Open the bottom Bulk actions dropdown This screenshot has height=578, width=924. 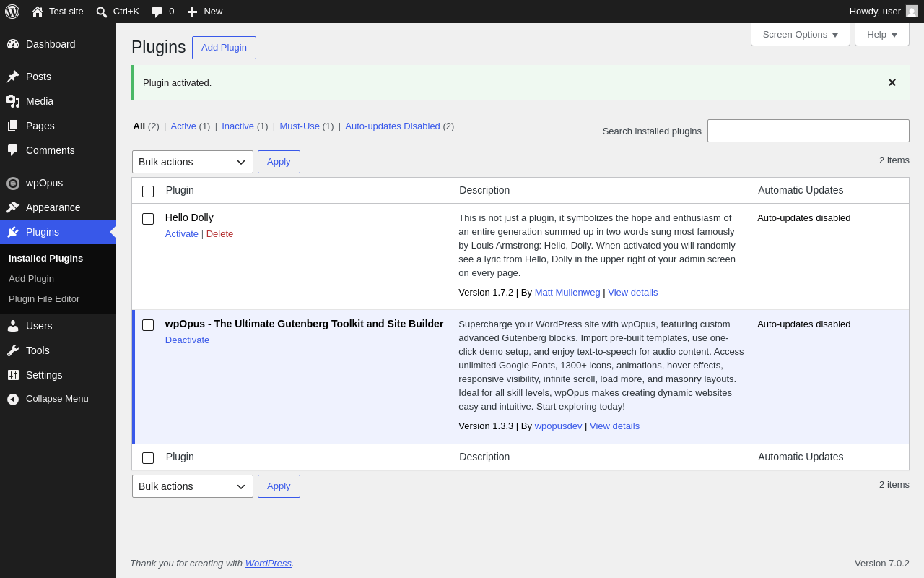193,486
